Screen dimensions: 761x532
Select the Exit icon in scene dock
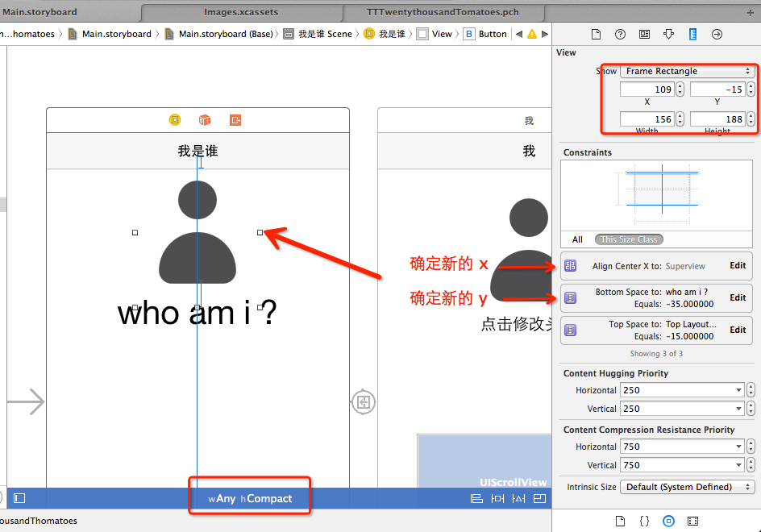point(235,119)
